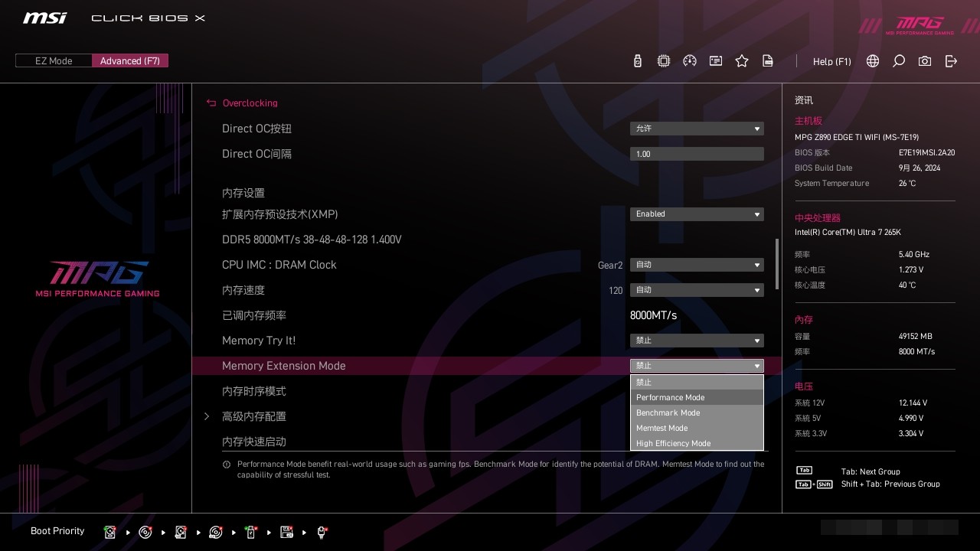Open the XMP Enabled dropdown
The height and width of the screenshot is (551, 980).
[697, 214]
